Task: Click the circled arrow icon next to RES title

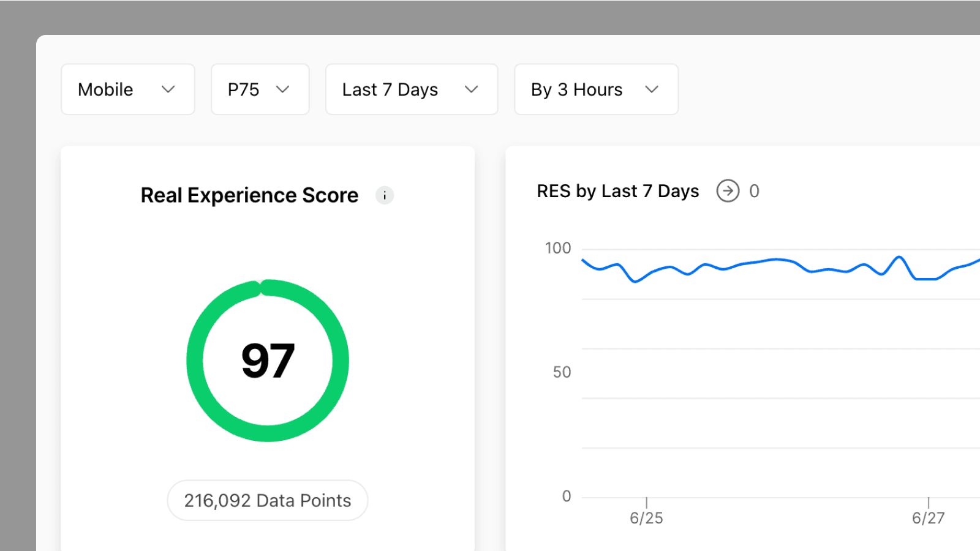Action: [x=728, y=191]
